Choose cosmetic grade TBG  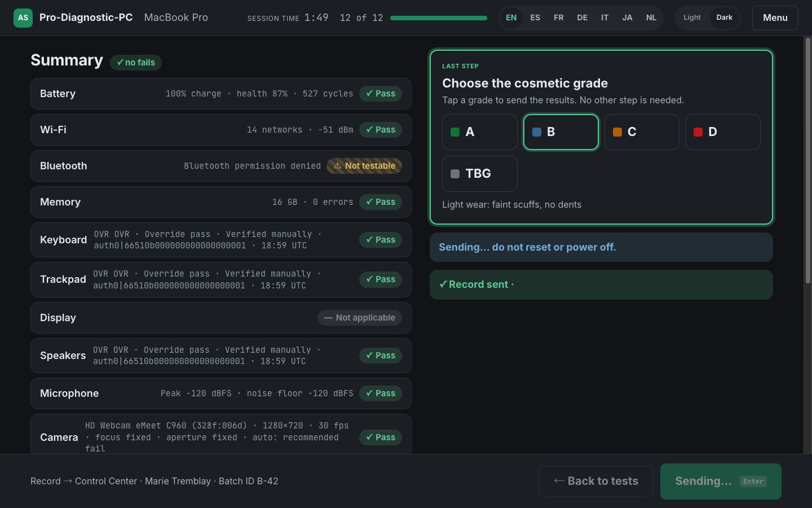click(480, 174)
